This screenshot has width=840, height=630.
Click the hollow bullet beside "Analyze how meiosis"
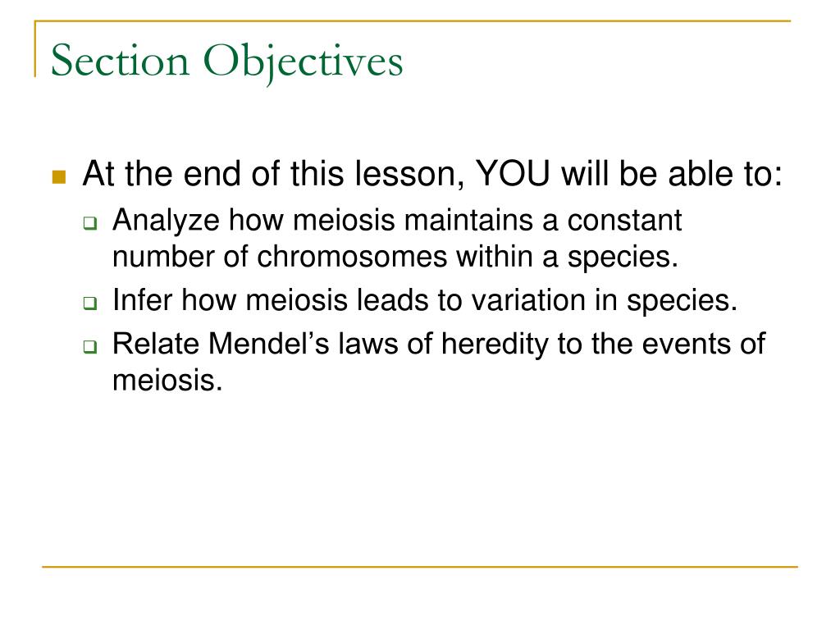90,223
